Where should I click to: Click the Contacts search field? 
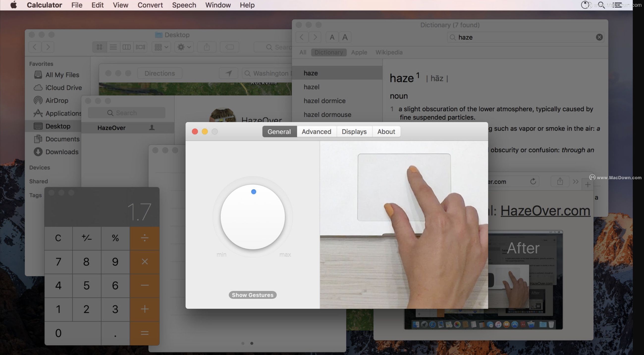coord(127,113)
